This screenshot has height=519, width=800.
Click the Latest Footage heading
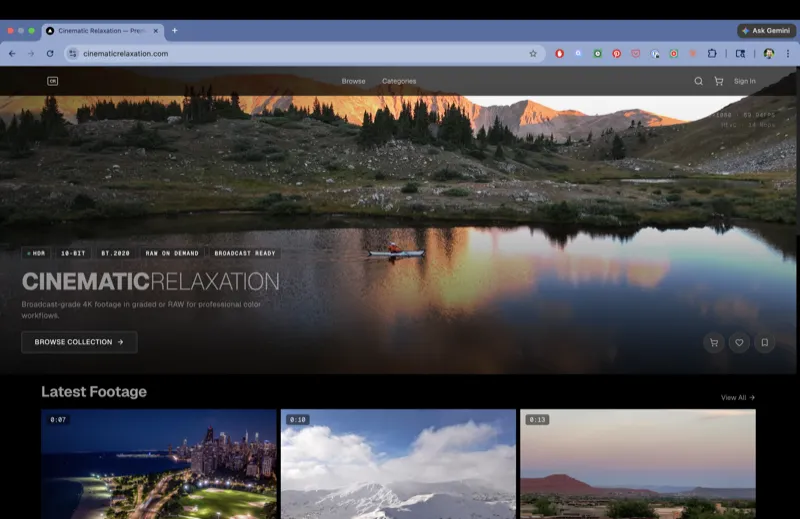click(x=94, y=391)
